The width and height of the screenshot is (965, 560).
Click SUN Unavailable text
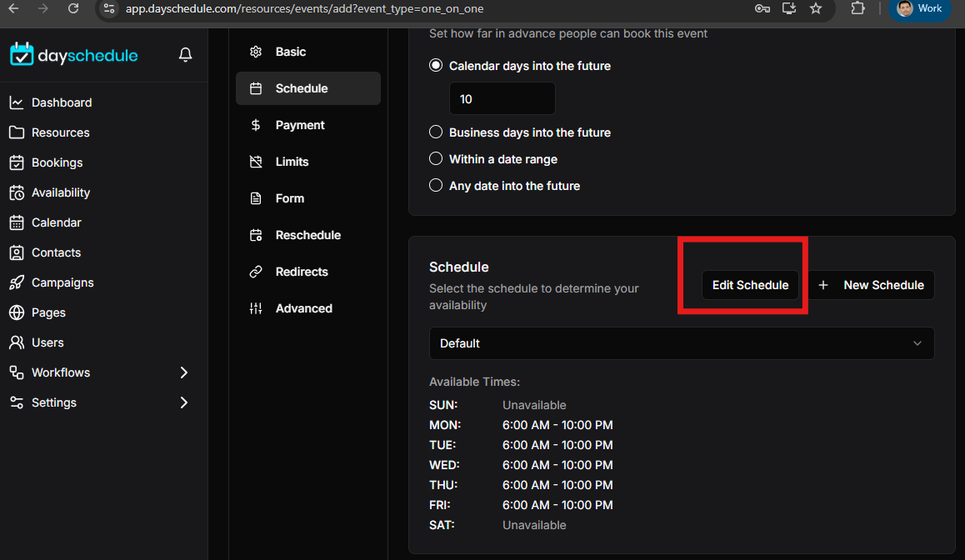[534, 405]
